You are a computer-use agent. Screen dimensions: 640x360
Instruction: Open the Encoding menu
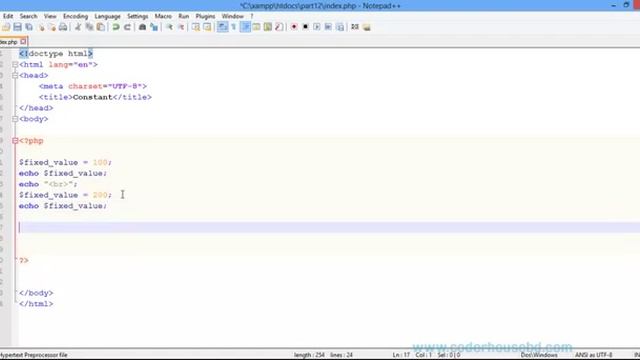pos(76,16)
